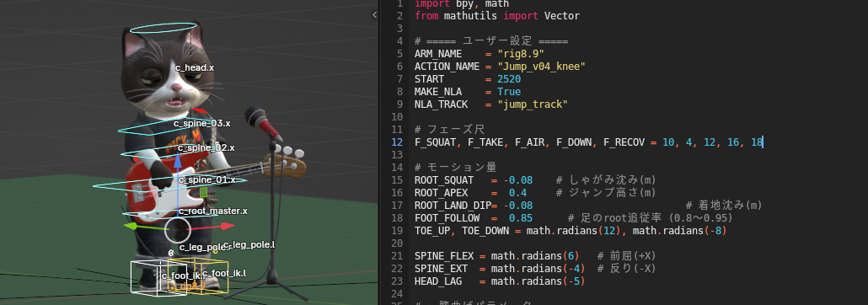Click the "ジャンプ高さ(m)" comment
Image resolution: width=868 pixels, height=305 pixels.
pos(606,193)
